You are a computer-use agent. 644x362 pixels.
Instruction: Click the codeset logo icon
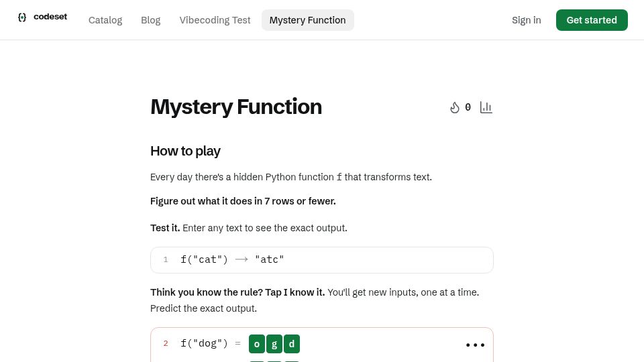pyautogui.click(x=22, y=17)
